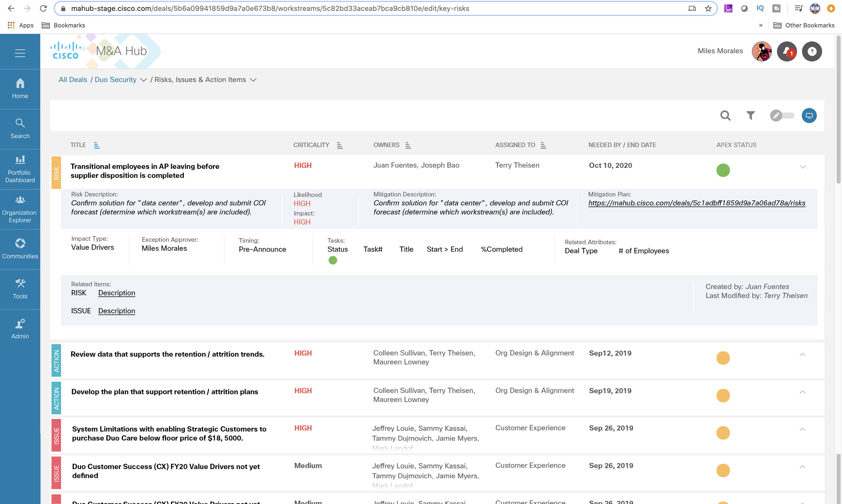Click the help question mark icon
The height and width of the screenshot is (504, 842).
(812, 51)
